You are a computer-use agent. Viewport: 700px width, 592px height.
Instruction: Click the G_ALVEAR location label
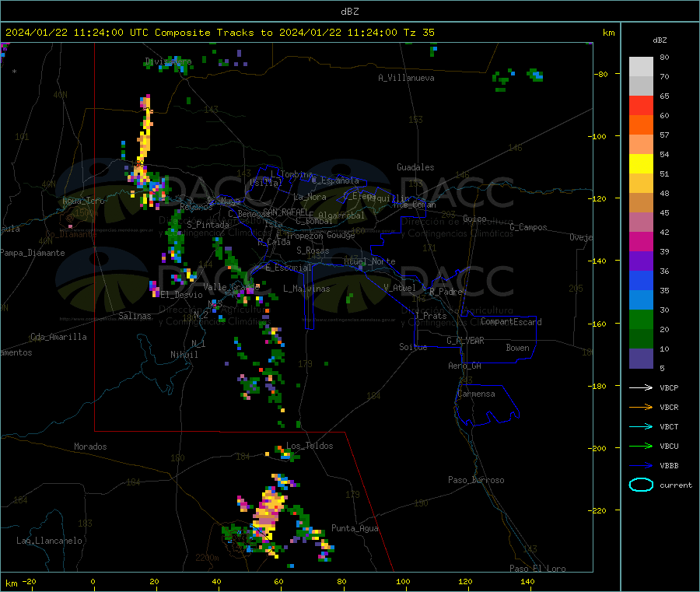[x=465, y=341]
